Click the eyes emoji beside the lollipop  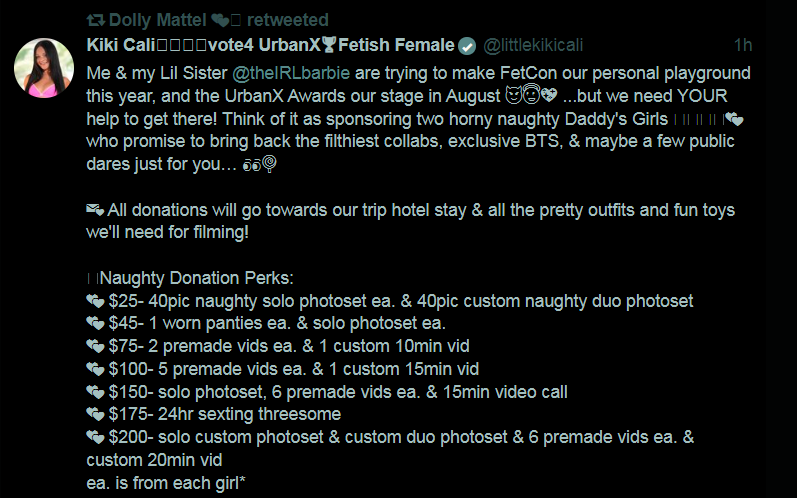[x=252, y=165]
